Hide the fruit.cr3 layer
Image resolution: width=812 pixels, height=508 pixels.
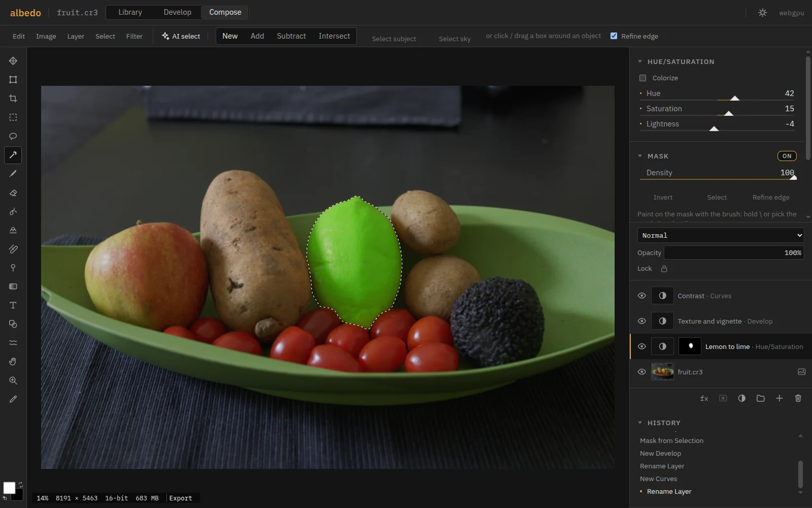pyautogui.click(x=641, y=372)
